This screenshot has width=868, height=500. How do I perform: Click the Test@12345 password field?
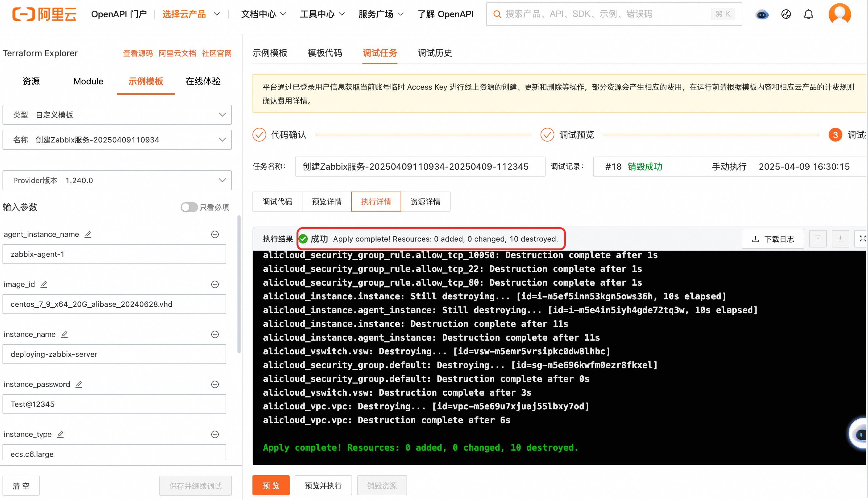(x=114, y=404)
